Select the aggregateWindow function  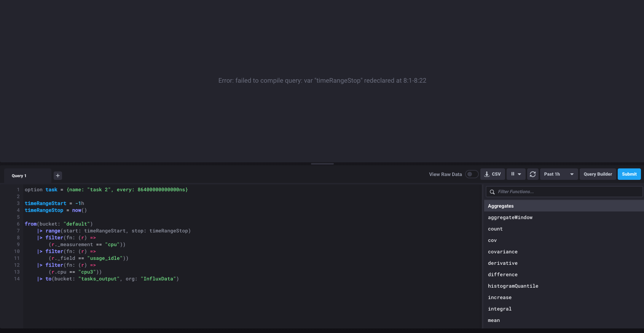pyautogui.click(x=510, y=218)
